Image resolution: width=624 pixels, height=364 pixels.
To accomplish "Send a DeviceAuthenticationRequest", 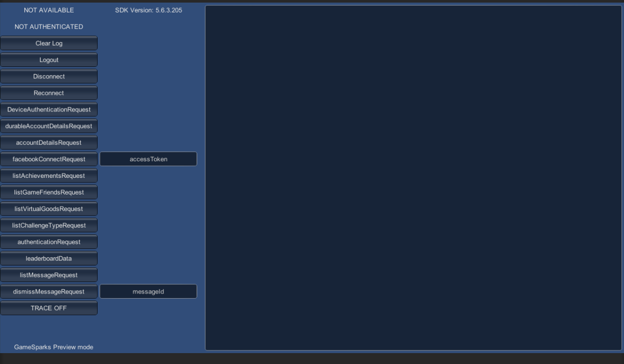I will pos(49,109).
